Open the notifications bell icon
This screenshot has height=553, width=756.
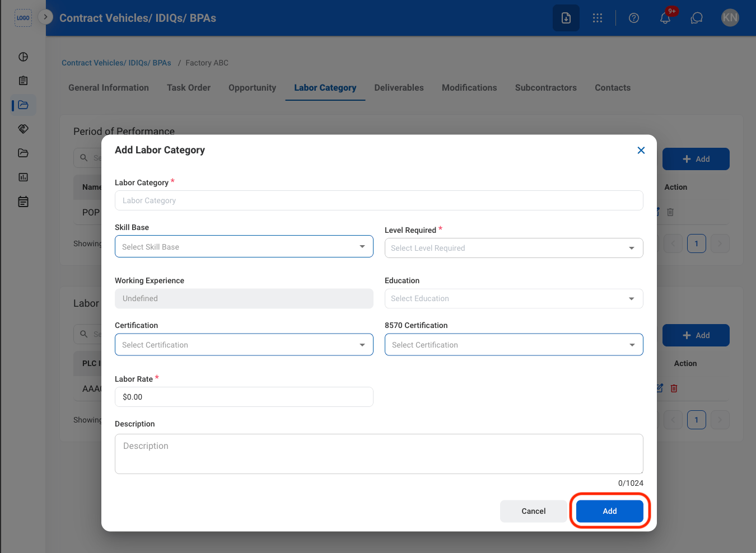coord(665,18)
